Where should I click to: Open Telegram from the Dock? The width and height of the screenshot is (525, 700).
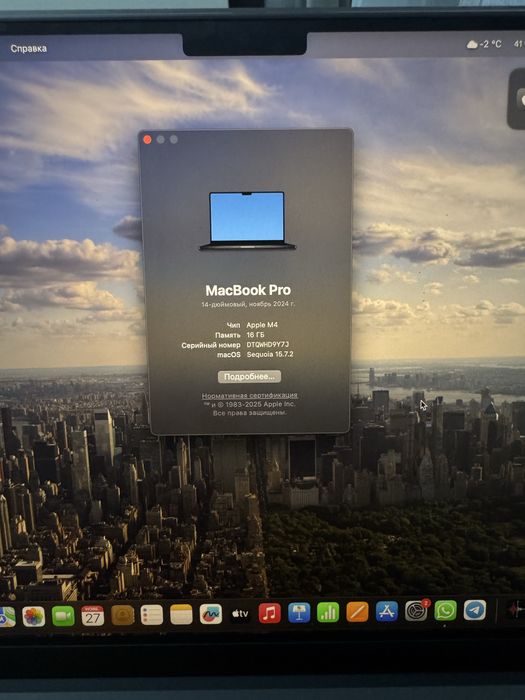[x=475, y=610]
